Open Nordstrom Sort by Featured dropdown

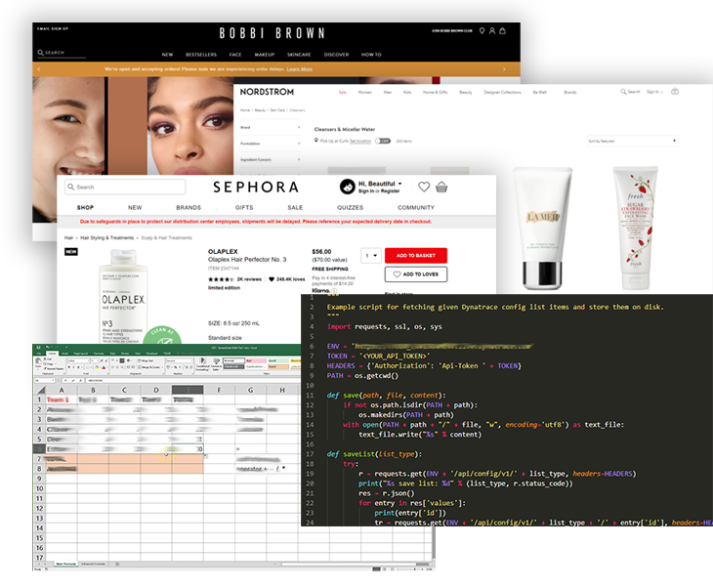coord(632,141)
